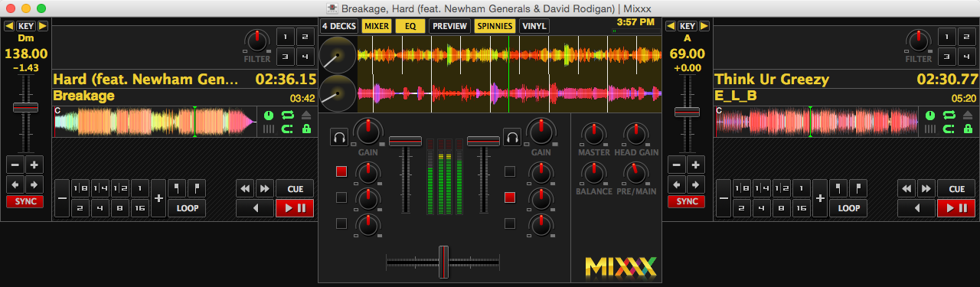980x287 pixels.
Task: Toggle quantize clock icon on E_L_B deck
Action: [929, 115]
